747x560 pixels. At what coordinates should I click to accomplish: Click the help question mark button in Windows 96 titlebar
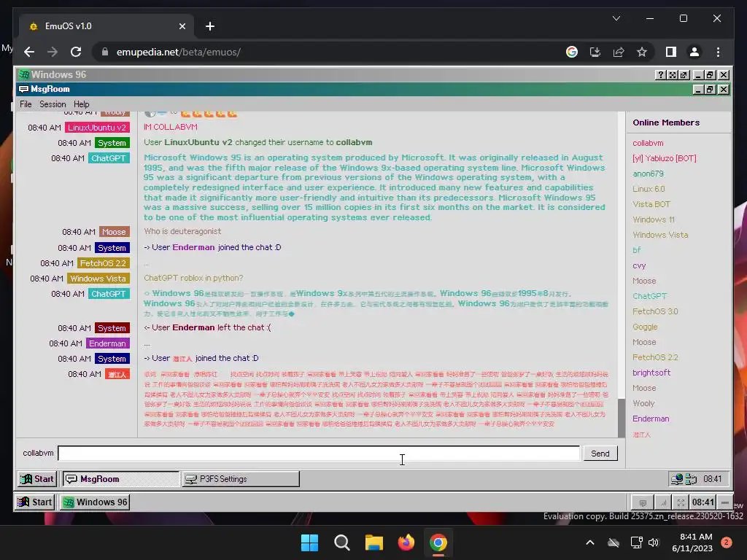pyautogui.click(x=660, y=75)
